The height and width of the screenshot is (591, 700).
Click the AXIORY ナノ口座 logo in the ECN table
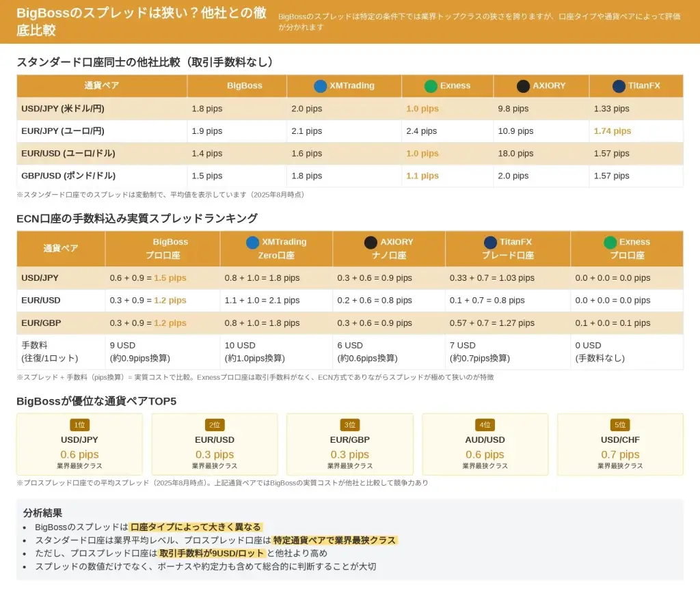[x=371, y=242]
